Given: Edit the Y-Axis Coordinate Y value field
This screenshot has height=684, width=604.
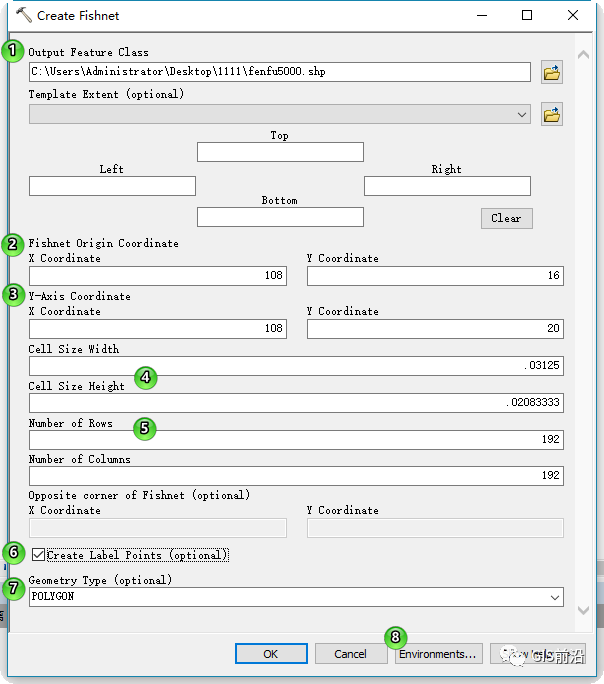Looking at the screenshot, I should [x=435, y=329].
